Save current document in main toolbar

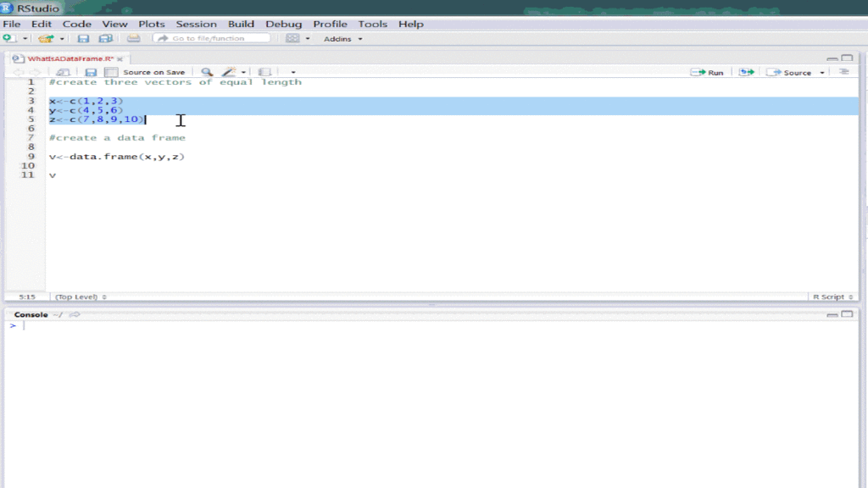tap(83, 39)
